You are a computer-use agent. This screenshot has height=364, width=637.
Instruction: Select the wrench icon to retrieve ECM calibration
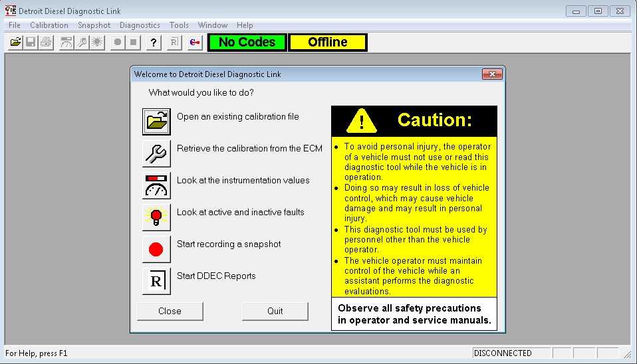tap(156, 153)
